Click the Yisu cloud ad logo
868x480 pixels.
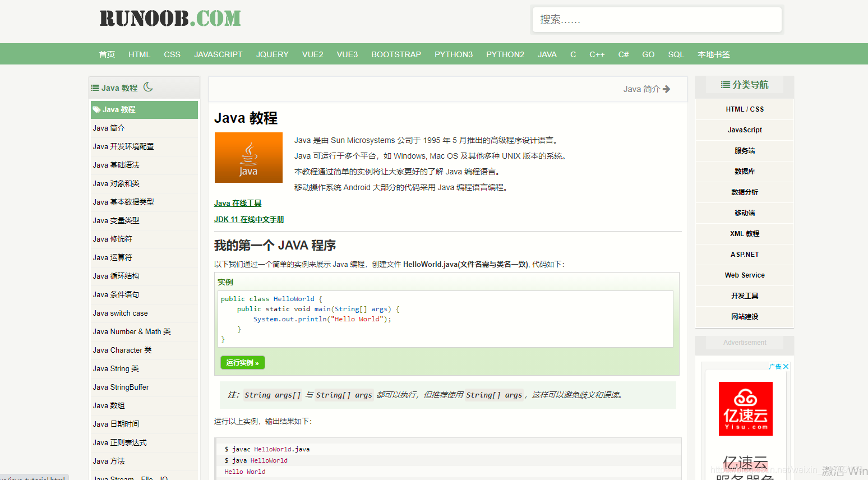pos(746,409)
